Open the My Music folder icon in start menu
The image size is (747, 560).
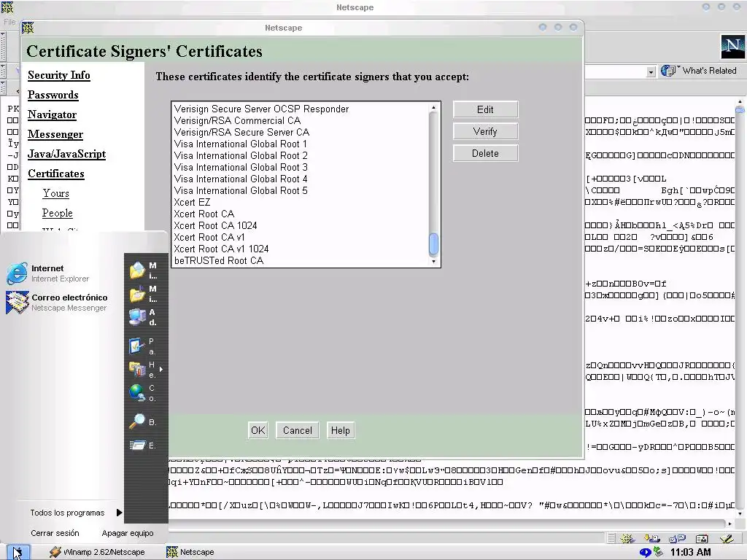(x=137, y=294)
